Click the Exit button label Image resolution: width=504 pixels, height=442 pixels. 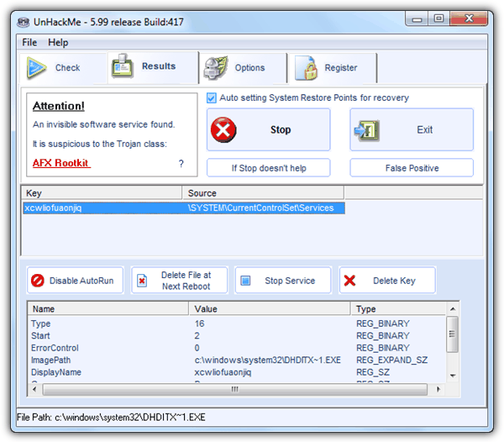point(424,129)
